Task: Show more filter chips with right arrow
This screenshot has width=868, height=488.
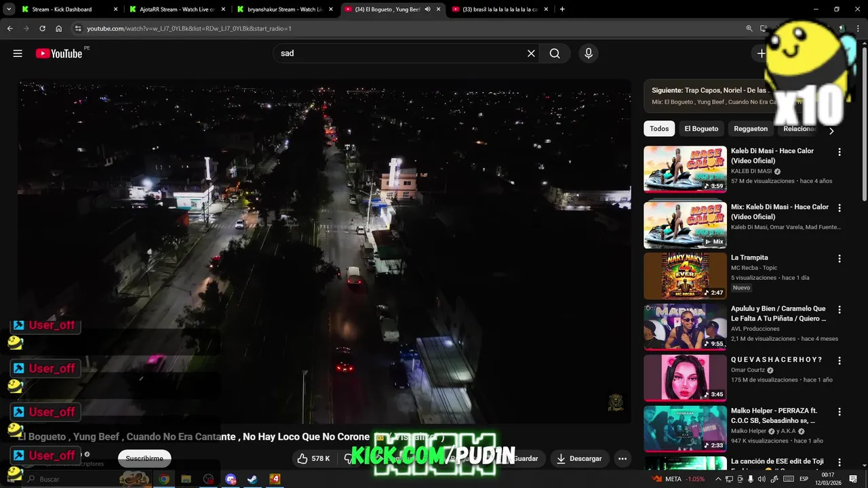Action: click(x=831, y=131)
